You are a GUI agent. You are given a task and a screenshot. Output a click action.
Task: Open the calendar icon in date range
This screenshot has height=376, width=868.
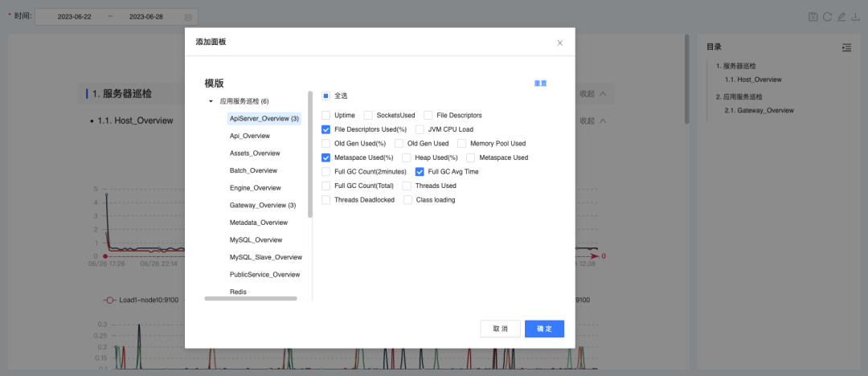188,17
